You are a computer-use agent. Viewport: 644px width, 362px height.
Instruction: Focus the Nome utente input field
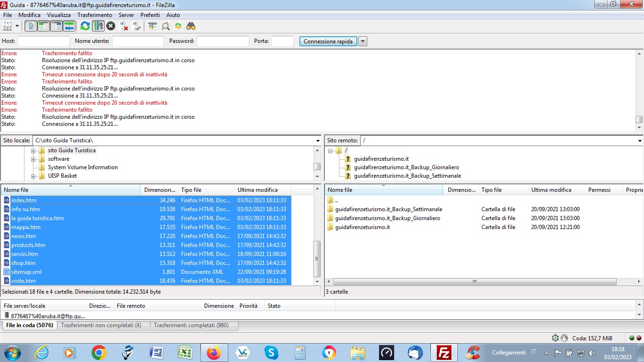(x=138, y=41)
